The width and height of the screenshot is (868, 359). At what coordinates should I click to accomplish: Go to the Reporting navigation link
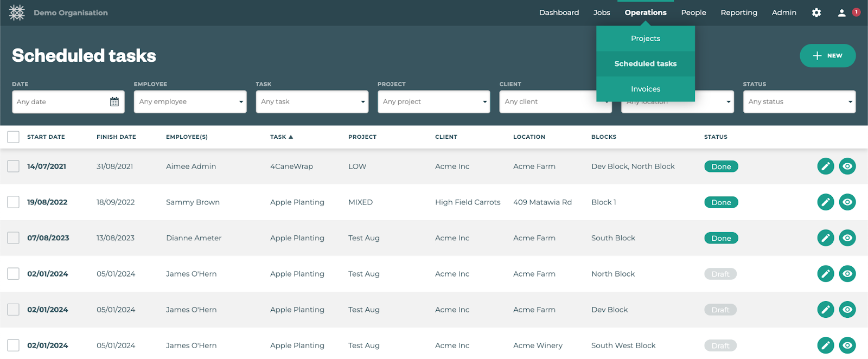(x=738, y=12)
